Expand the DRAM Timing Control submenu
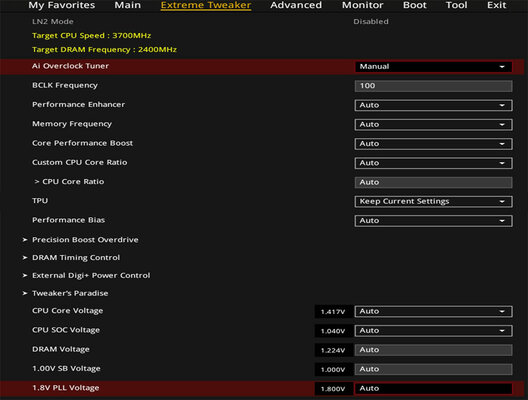The width and height of the screenshot is (528, 400). (76, 258)
